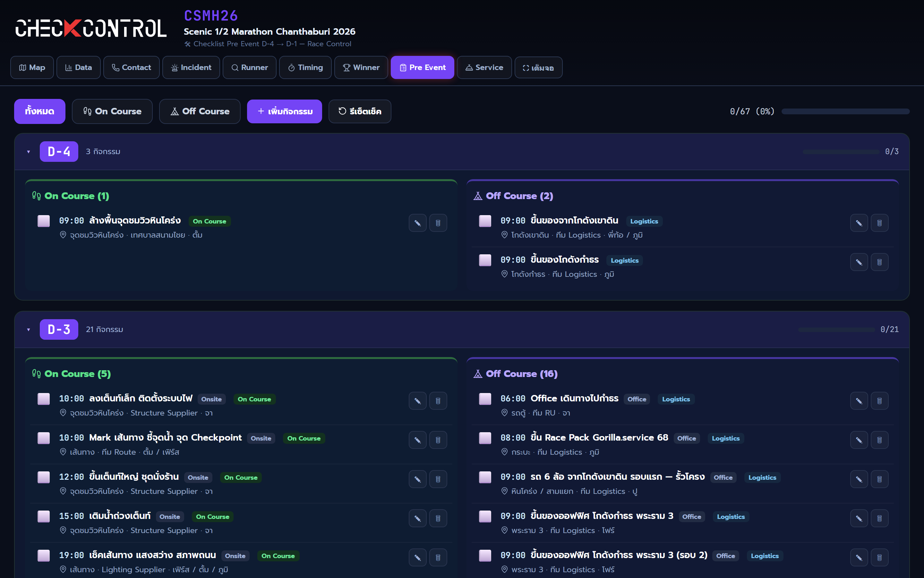Delete the เช็คเส้นทาง แสงสว่าง task
The image size is (924, 578).
438,558
